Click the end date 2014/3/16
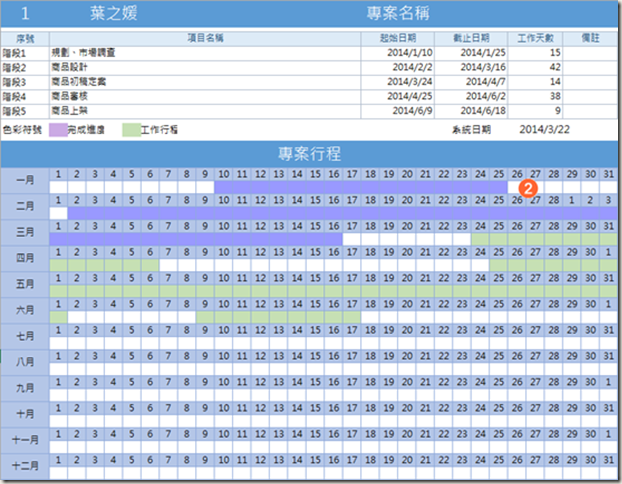Viewport: 622px width, 484px height. pyautogui.click(x=483, y=67)
